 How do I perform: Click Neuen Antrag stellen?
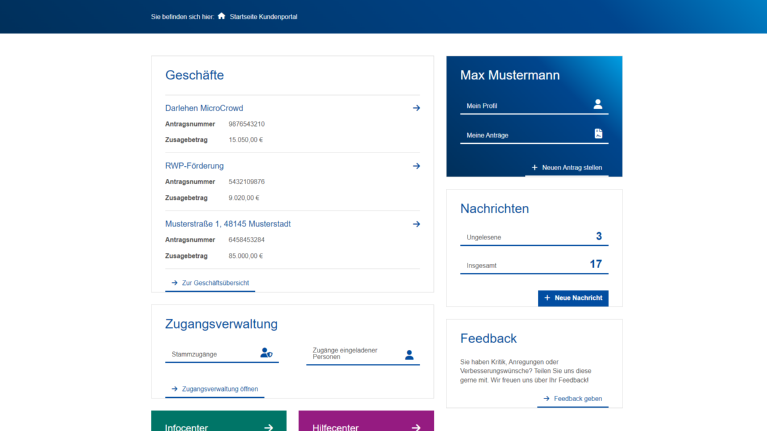tap(567, 168)
